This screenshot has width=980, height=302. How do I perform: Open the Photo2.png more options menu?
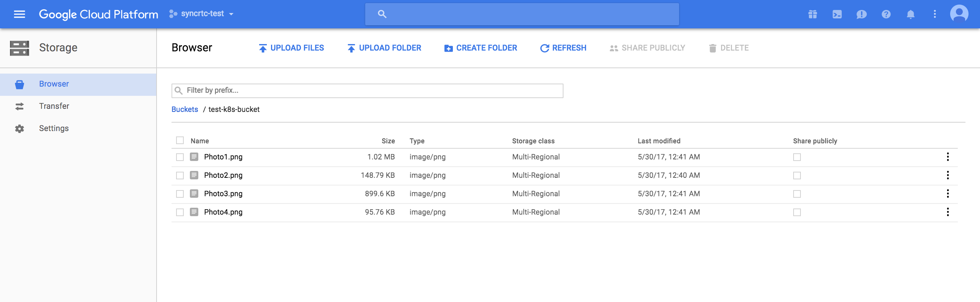point(948,175)
